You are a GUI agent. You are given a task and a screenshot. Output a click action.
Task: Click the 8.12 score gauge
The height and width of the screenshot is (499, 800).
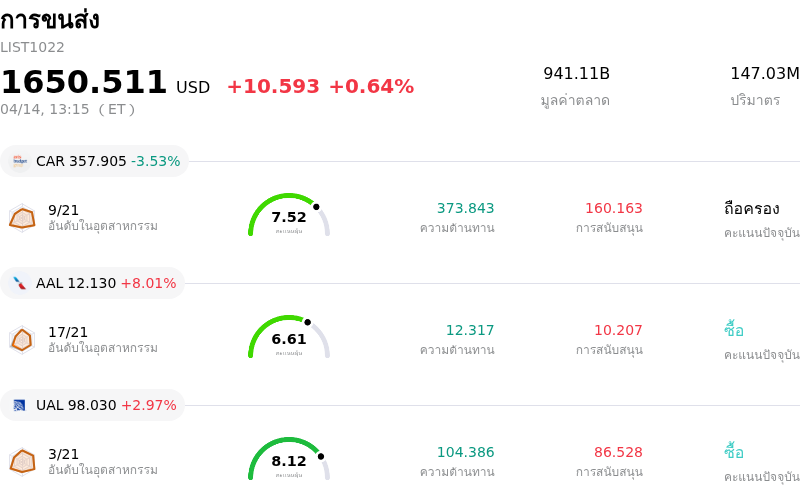point(289,460)
